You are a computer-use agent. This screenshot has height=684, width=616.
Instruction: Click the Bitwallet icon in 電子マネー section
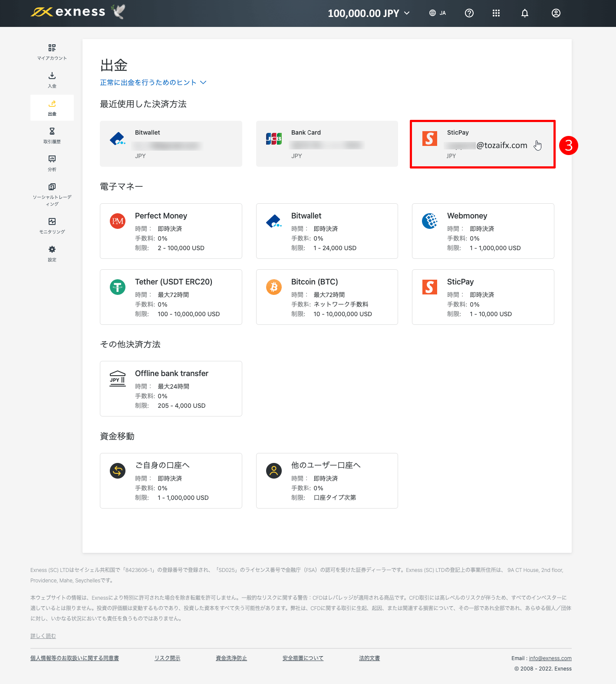point(274,221)
